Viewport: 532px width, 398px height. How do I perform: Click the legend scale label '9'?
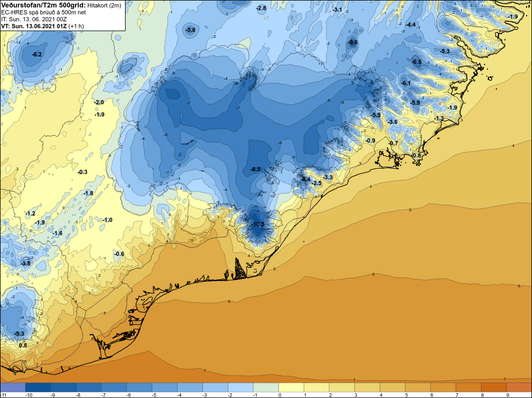pos(508,395)
